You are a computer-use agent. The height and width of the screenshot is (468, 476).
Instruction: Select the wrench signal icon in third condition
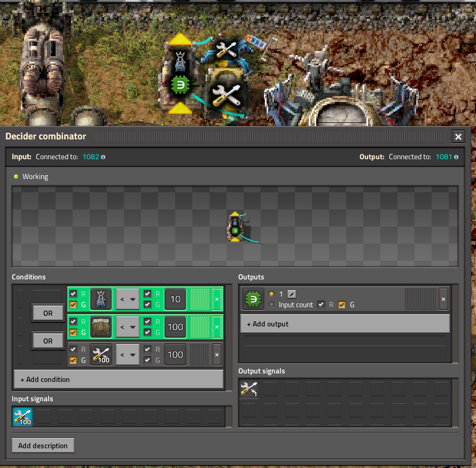click(x=101, y=355)
